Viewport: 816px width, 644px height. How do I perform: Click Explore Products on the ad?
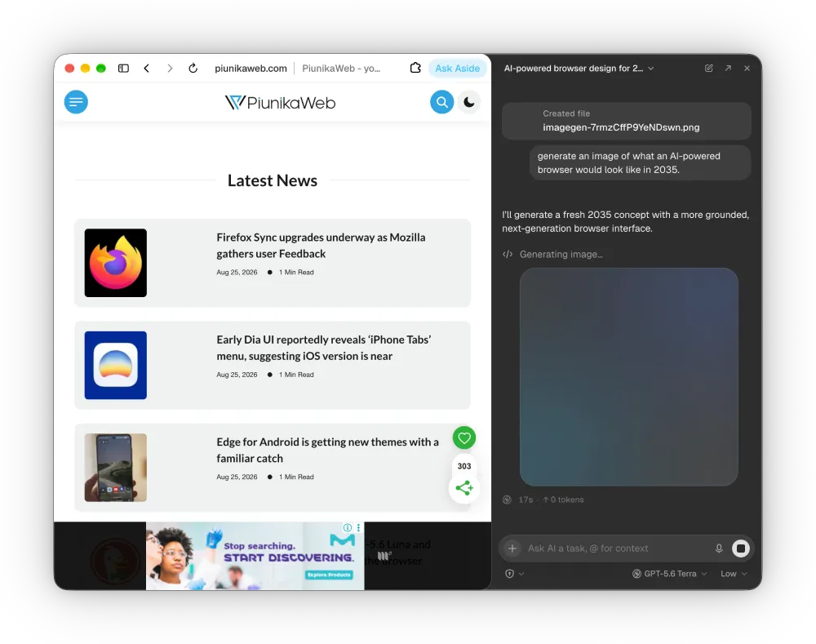coord(329,575)
